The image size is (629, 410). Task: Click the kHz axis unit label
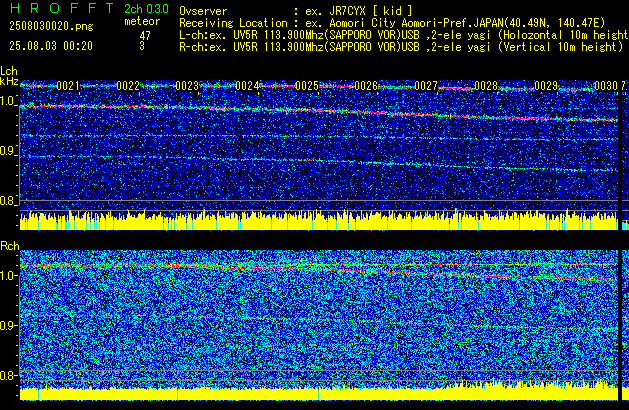coord(9,81)
